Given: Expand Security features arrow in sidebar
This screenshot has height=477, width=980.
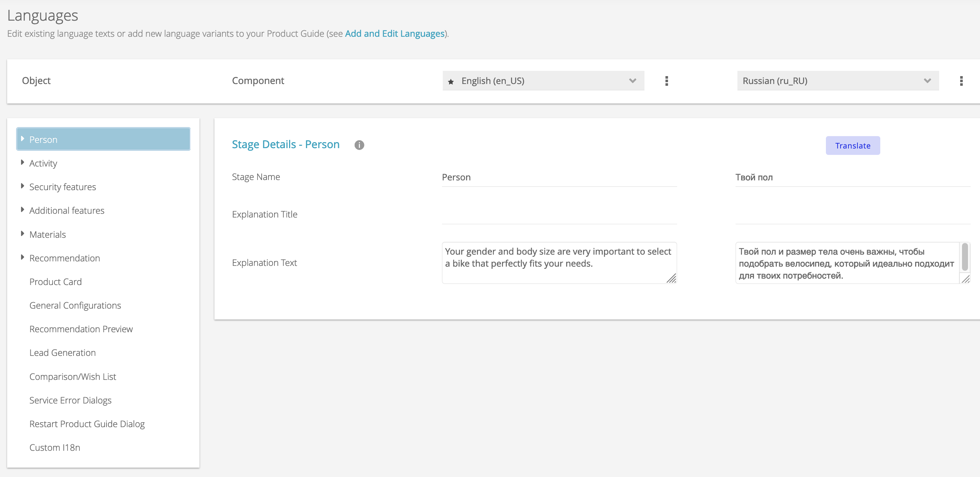Looking at the screenshot, I should 22,186.
